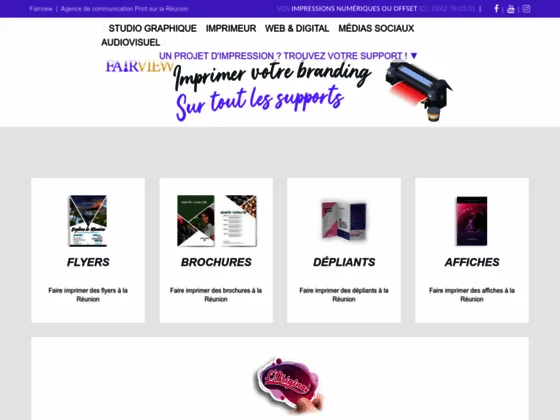Click the Fairview logo

[x=140, y=66]
